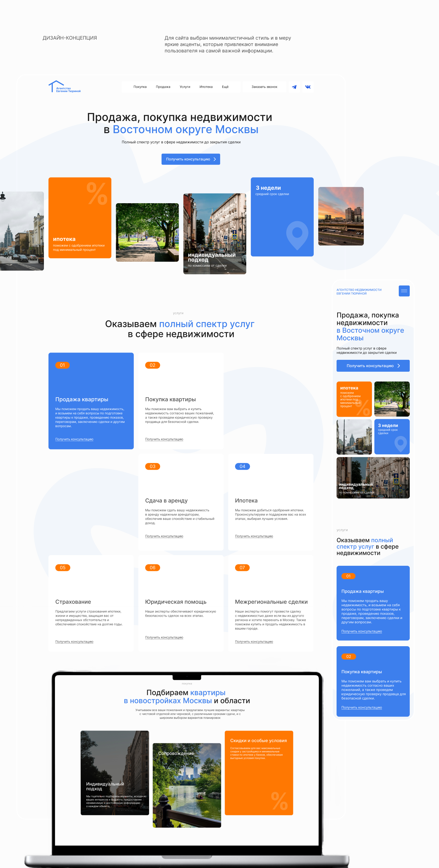Click the blue 04 badge on Ипотека card
Image resolution: width=439 pixels, height=868 pixels.
point(242,466)
